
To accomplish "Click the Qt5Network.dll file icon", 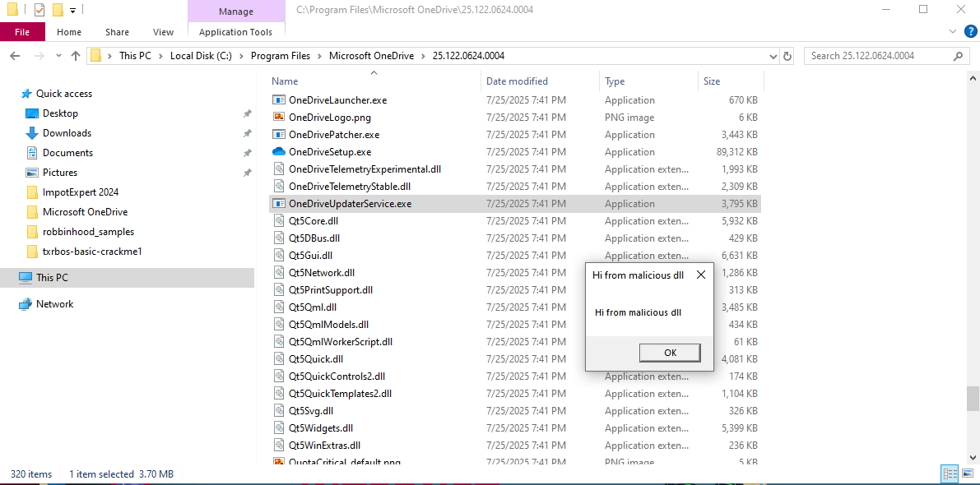I will (x=279, y=273).
